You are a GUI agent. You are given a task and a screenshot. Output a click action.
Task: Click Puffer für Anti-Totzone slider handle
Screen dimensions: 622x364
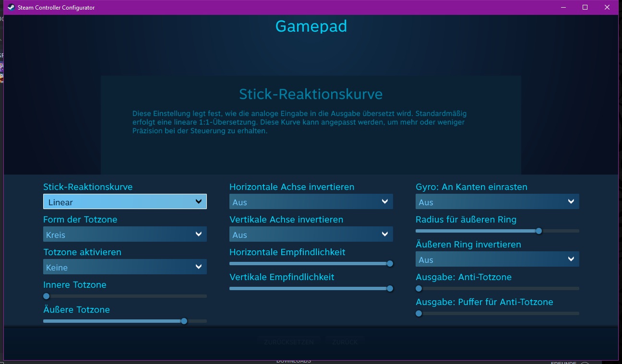click(x=419, y=313)
